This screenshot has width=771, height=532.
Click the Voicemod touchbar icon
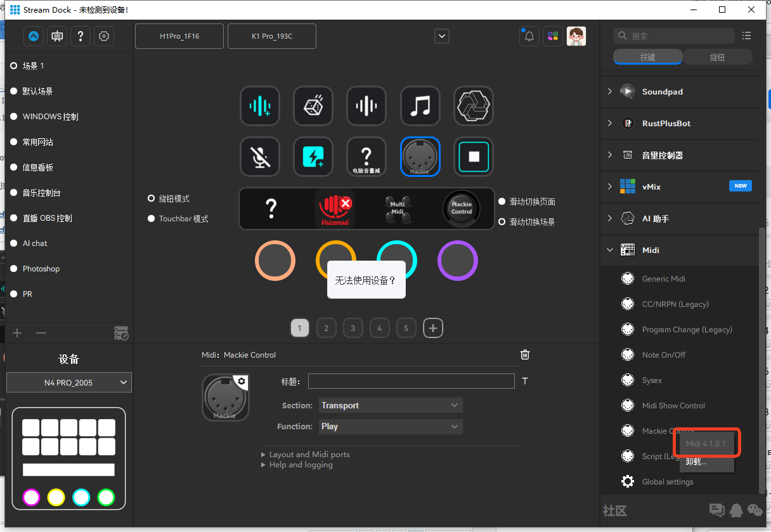(334, 208)
